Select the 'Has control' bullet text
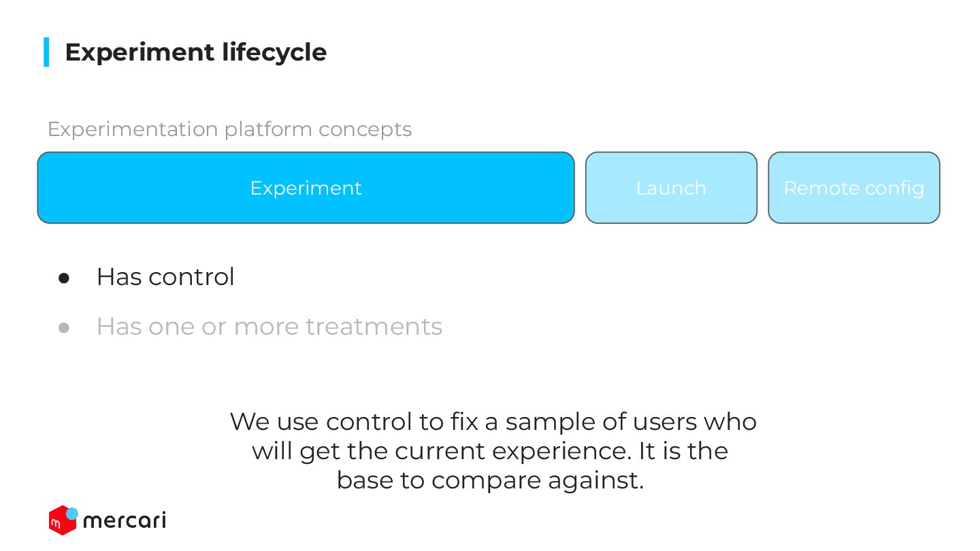980x551 pixels. tap(165, 277)
